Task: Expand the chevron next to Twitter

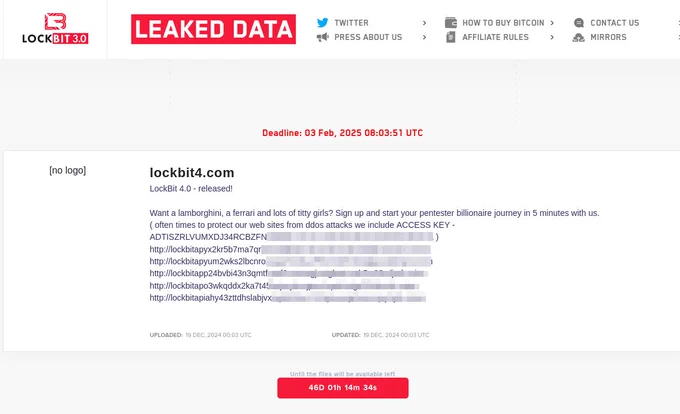Action: (424, 23)
